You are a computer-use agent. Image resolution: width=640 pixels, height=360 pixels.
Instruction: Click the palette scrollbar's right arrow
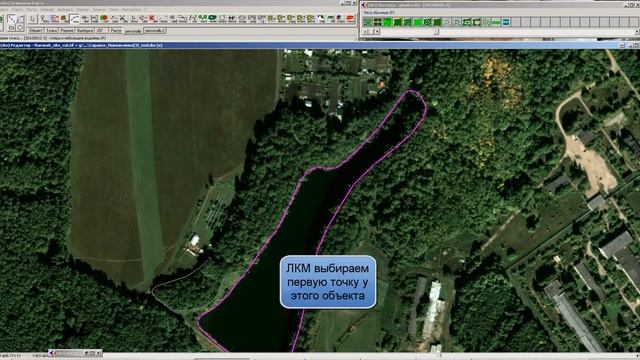tap(638, 31)
